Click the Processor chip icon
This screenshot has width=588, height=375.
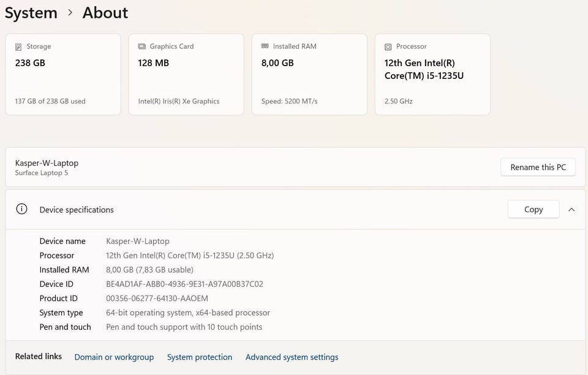pos(388,47)
